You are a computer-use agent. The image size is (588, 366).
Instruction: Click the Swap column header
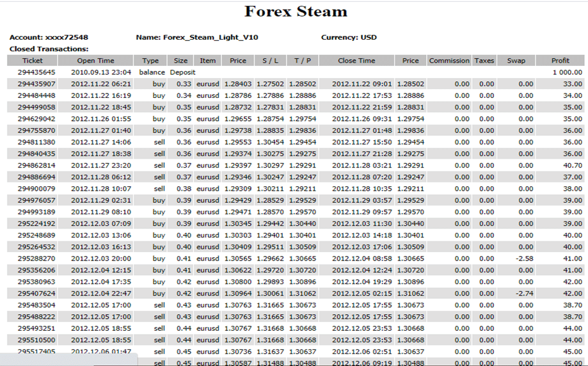516,60
